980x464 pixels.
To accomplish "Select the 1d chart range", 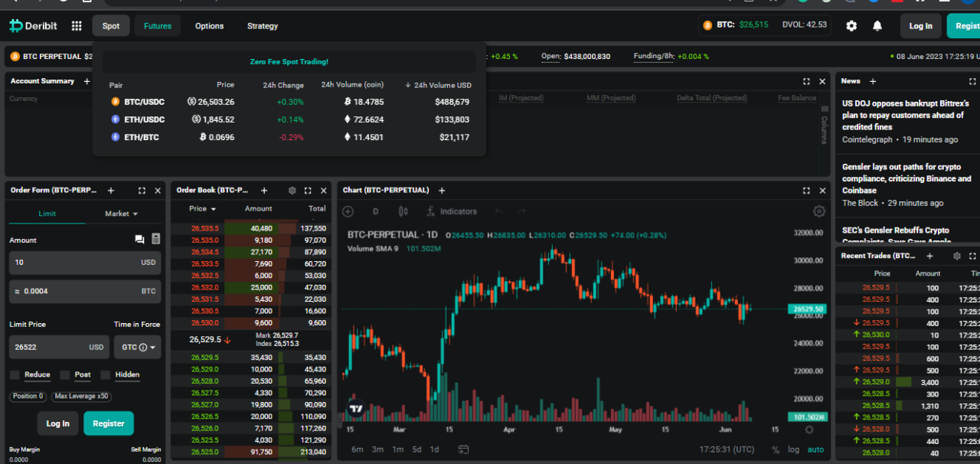I will click(x=435, y=450).
